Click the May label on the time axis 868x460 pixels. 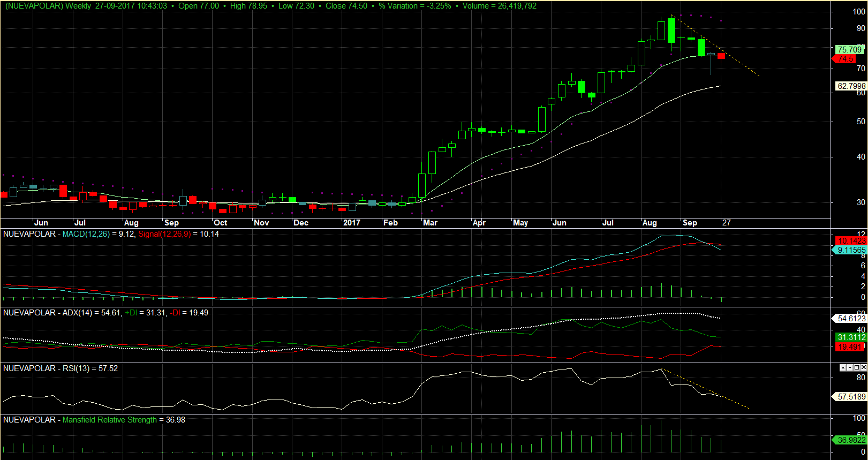point(520,223)
